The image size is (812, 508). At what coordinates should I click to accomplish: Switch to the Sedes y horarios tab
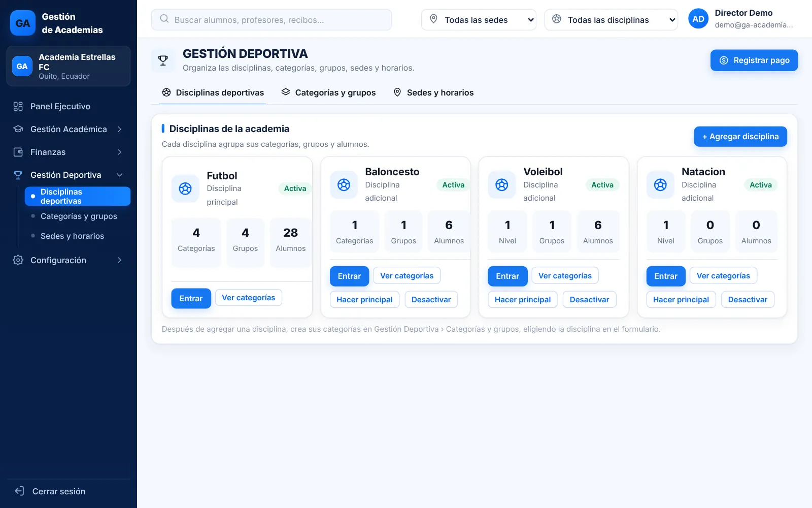click(433, 92)
